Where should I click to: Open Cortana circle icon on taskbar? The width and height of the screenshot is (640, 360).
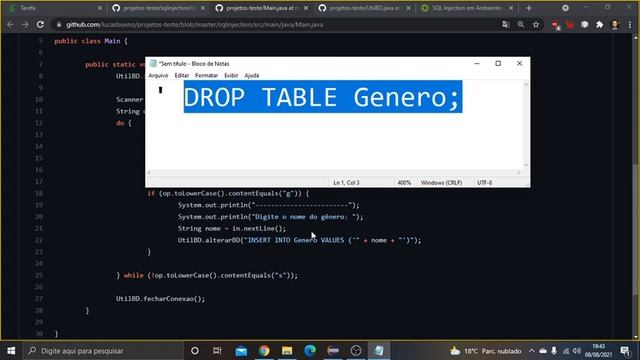tap(195, 351)
